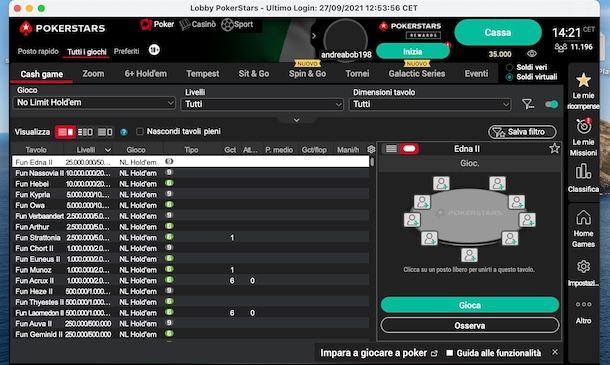Take the leftmost middle seat at Edna II

412,220
